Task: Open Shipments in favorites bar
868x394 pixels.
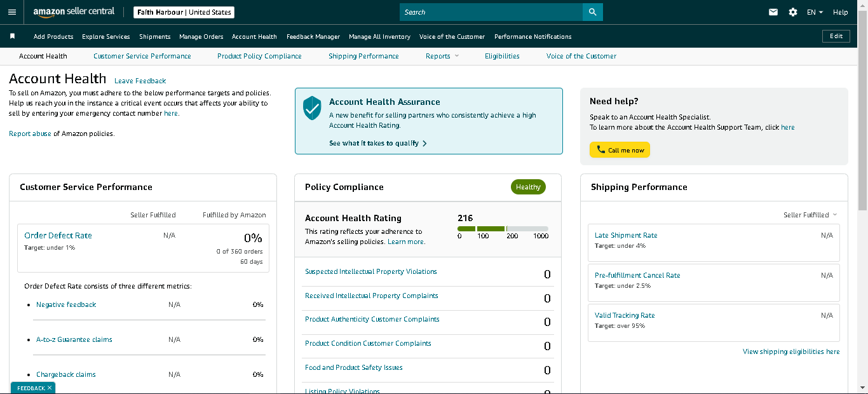Action: pyautogui.click(x=155, y=36)
